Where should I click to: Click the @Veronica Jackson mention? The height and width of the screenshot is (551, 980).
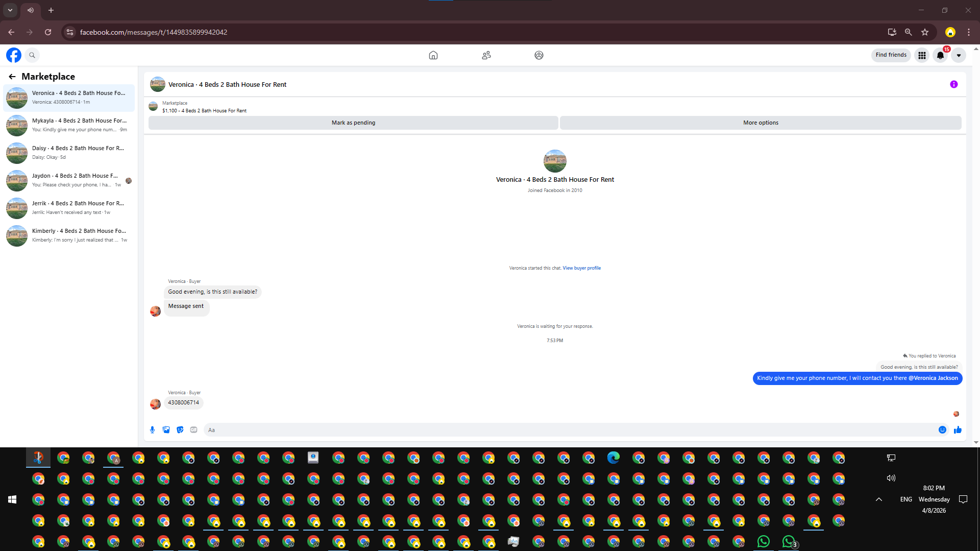click(x=933, y=378)
